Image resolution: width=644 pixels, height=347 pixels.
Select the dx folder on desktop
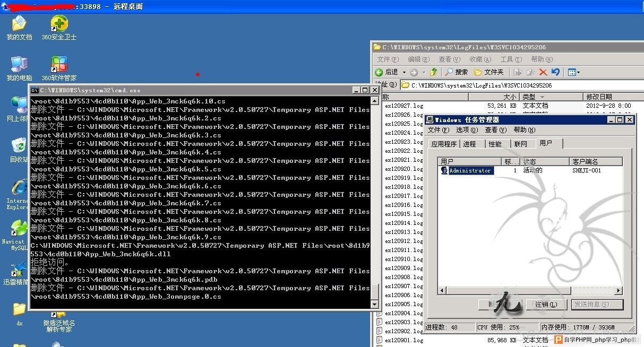click(19, 314)
